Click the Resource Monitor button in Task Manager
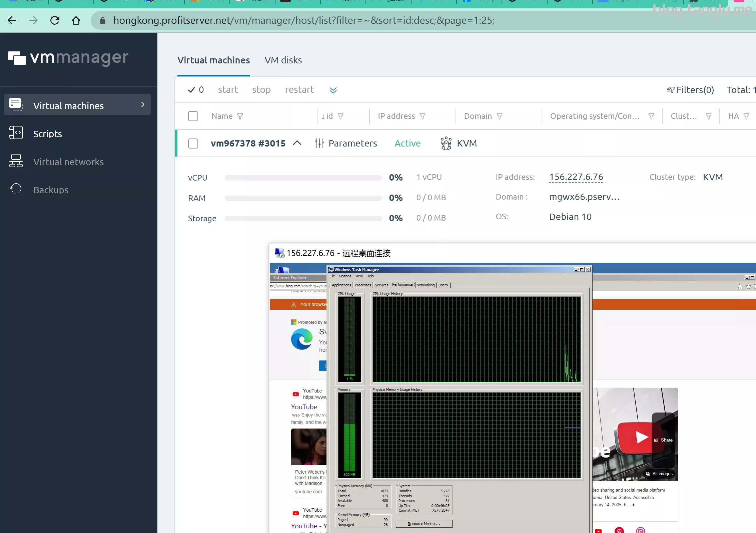The width and height of the screenshot is (756, 533). click(x=423, y=523)
